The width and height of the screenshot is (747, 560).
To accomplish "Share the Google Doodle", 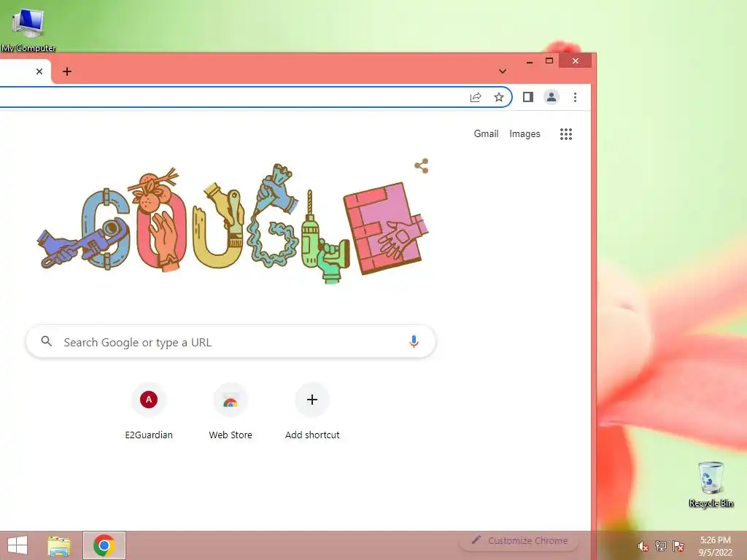I will click(x=421, y=166).
